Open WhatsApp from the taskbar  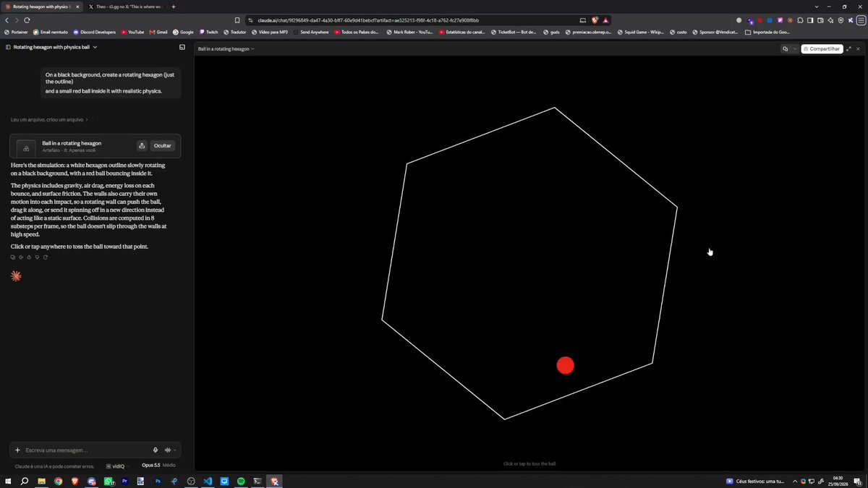click(108, 481)
